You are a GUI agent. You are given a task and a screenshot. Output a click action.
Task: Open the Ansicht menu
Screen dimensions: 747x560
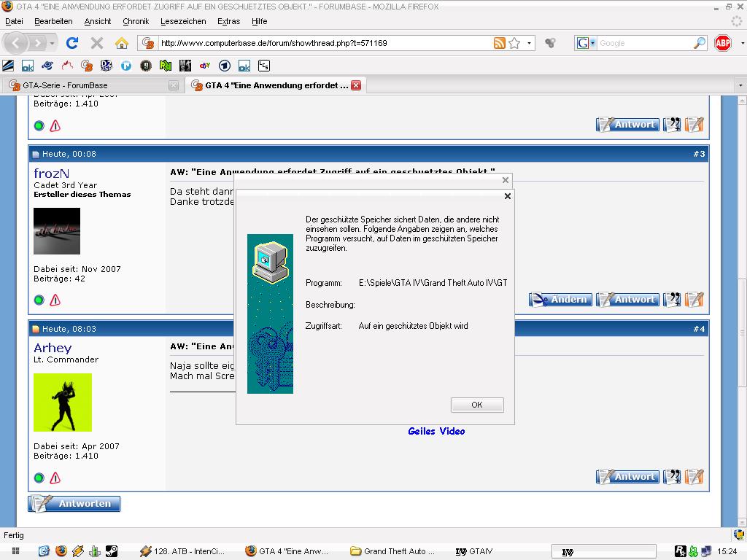98,21
